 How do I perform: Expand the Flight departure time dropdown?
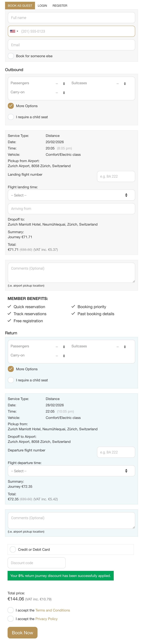[71, 471]
